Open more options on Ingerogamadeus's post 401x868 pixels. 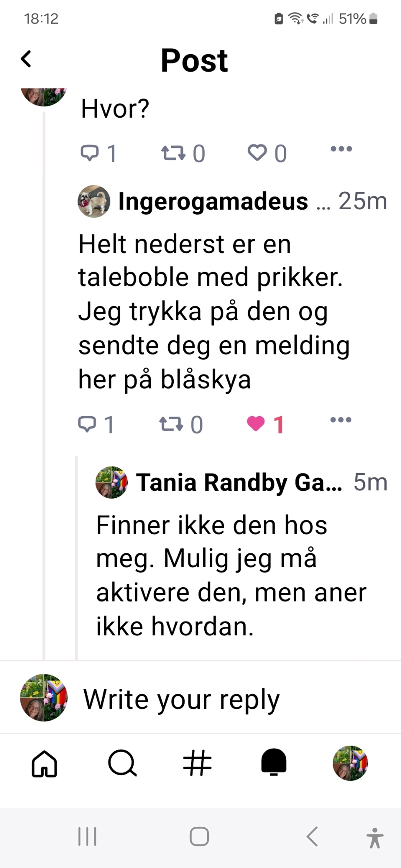click(x=341, y=420)
